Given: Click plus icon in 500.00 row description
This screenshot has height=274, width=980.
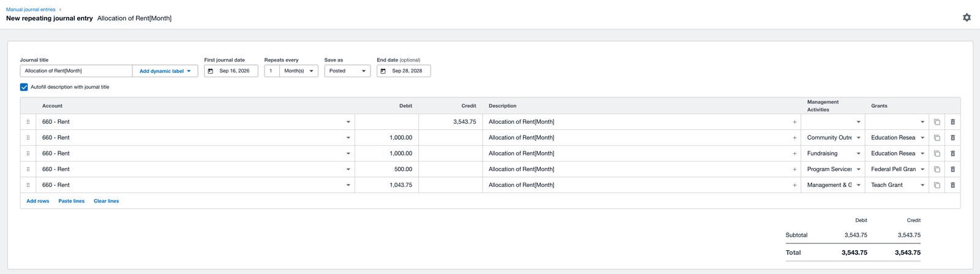Looking at the screenshot, I should [x=794, y=169].
